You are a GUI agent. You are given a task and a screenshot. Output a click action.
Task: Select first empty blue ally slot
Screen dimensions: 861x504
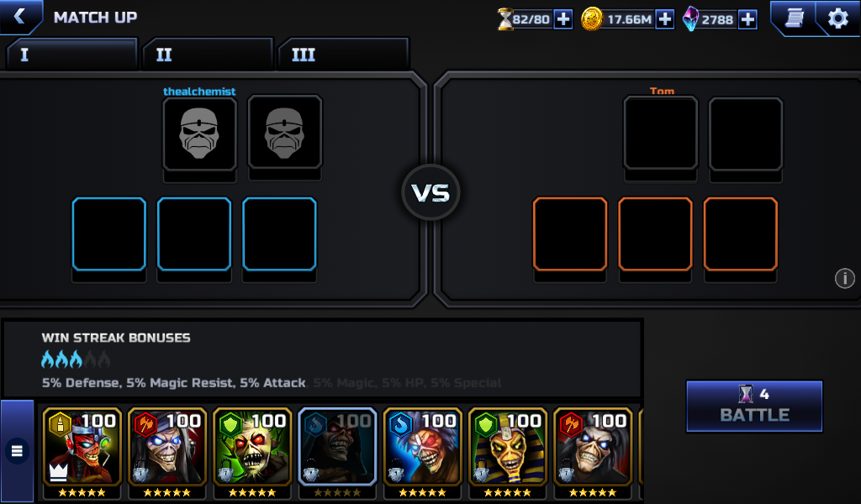click(x=108, y=234)
